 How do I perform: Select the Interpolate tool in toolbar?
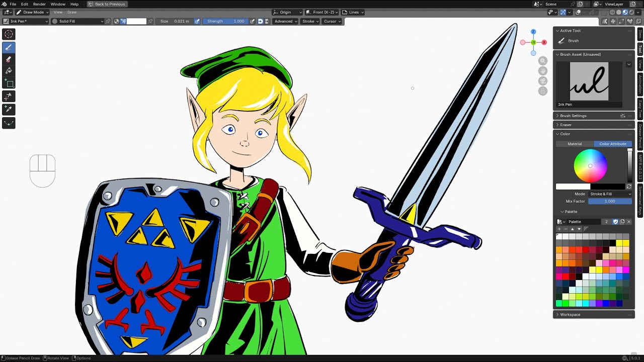click(9, 123)
